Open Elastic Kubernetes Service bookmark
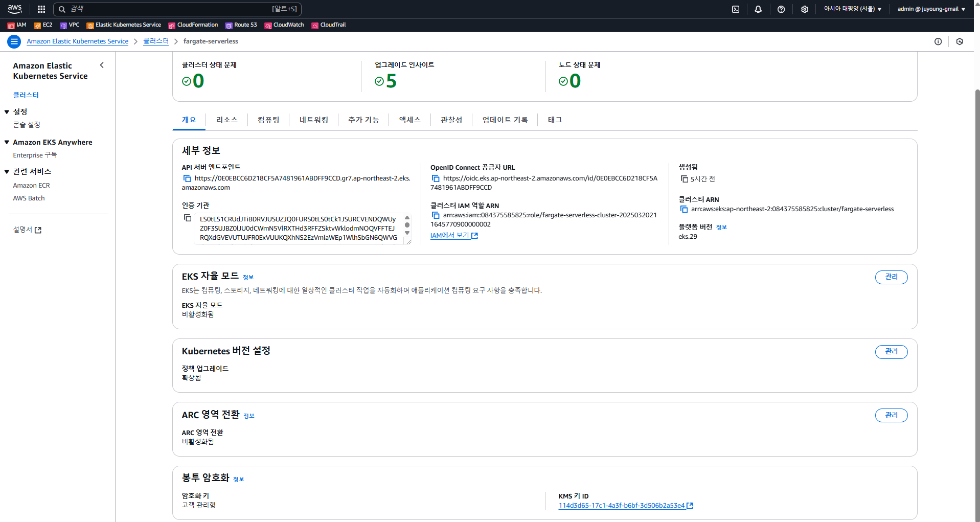 coord(124,25)
